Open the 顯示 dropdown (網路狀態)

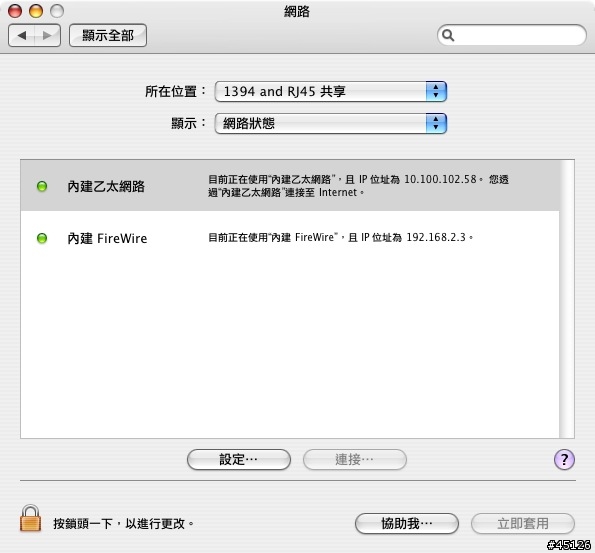point(331,123)
